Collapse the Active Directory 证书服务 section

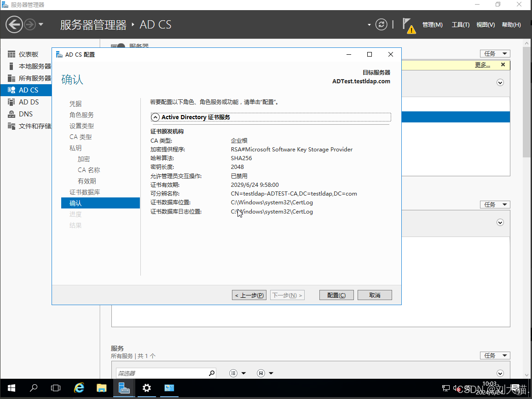(156, 117)
